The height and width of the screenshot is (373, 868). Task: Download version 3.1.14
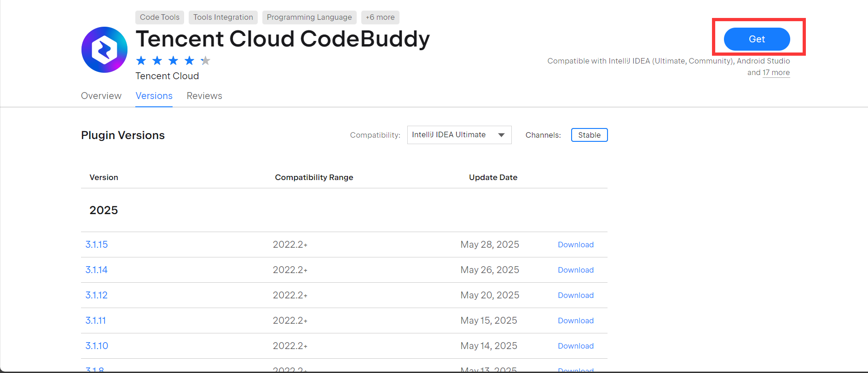pyautogui.click(x=575, y=270)
